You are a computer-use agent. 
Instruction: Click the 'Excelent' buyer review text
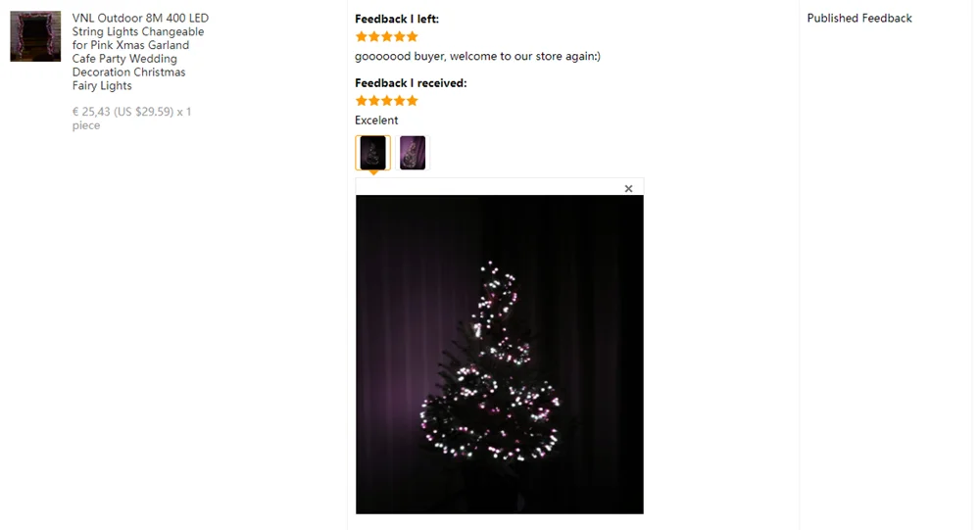click(x=376, y=120)
